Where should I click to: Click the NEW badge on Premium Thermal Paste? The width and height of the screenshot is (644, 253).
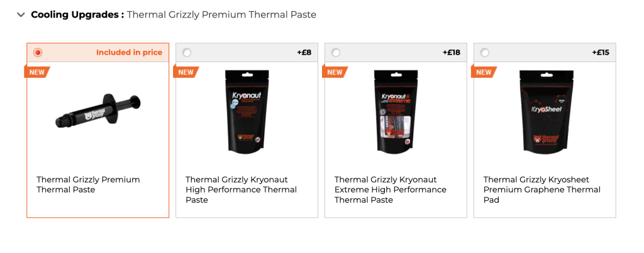pos(36,72)
